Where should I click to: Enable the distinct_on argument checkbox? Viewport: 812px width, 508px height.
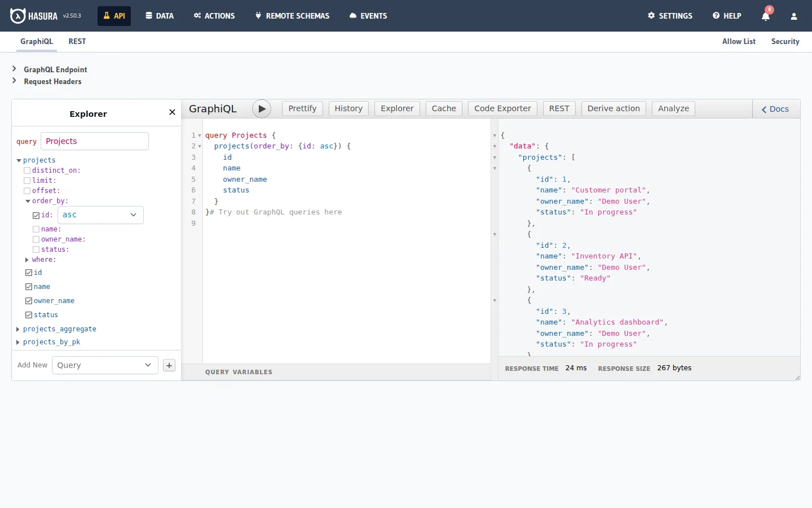[x=27, y=170]
